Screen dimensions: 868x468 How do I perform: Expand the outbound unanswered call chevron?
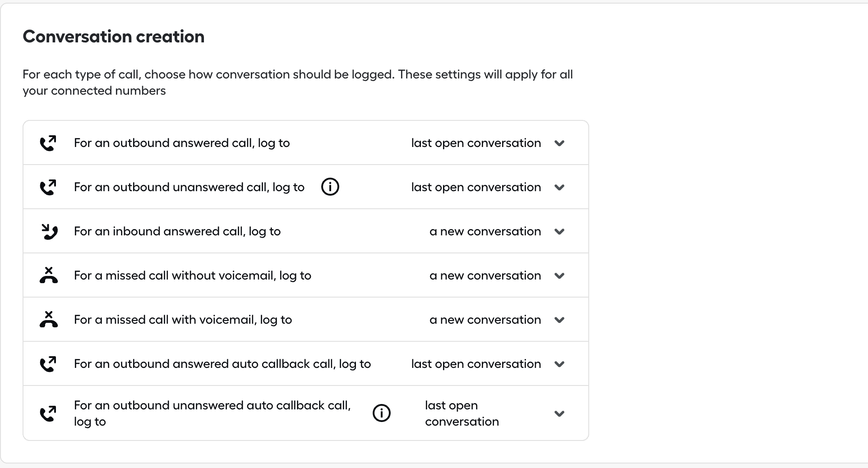pos(559,188)
